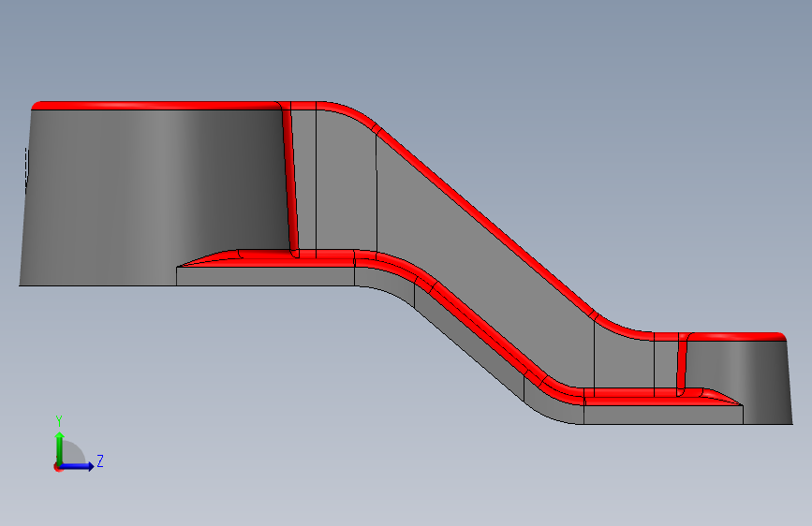Click the blue Z axis arrow of the triad
Image resolution: width=812 pixels, height=526 pixels.
pos(79,466)
